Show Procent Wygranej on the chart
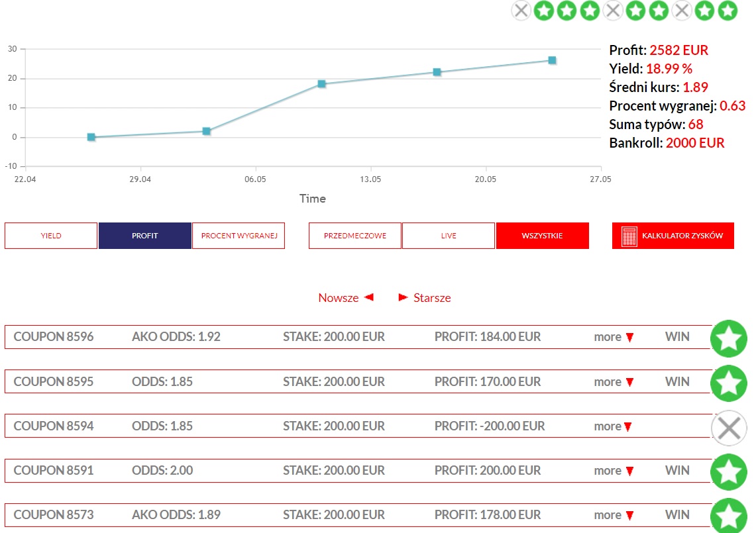This screenshot has width=756, height=533. [239, 236]
